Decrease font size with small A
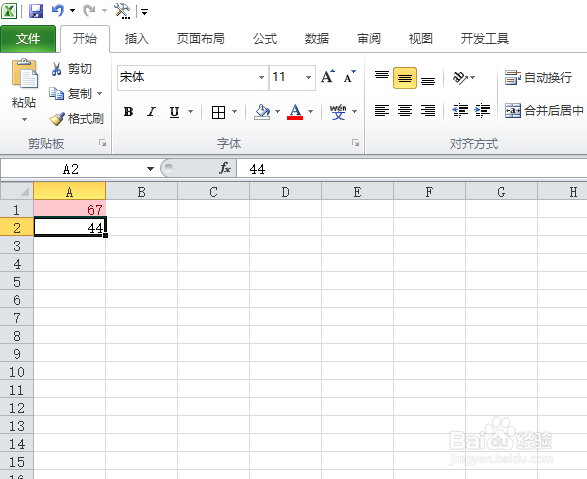The image size is (587, 479). [x=350, y=77]
